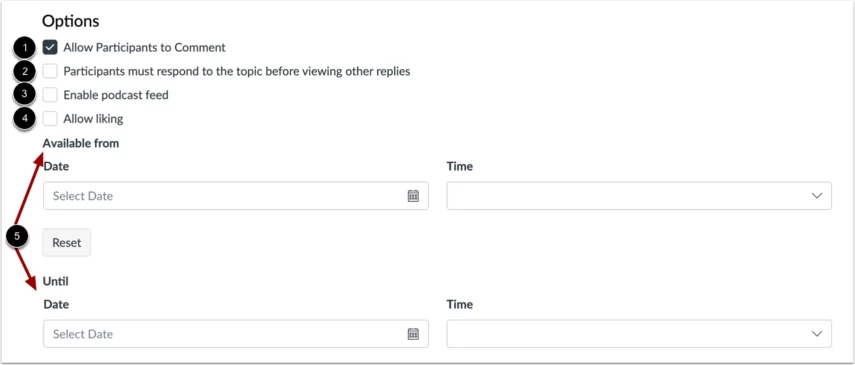
Task: Select the Available from Time combo box
Action: [639, 196]
